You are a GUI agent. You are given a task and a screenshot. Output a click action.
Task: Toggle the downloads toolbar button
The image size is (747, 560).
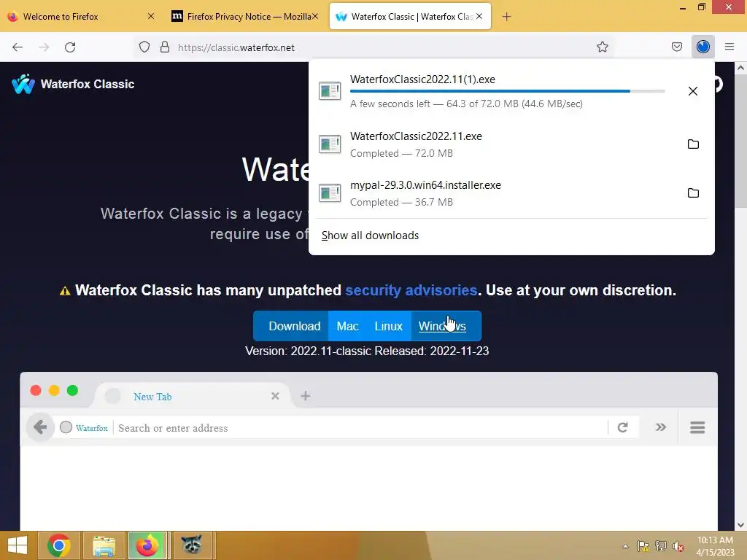point(703,47)
